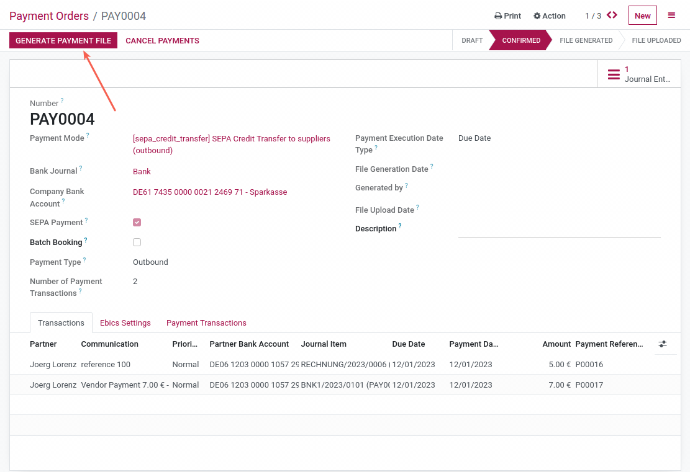The width and height of the screenshot is (690, 472).
Task: Select the Draft status stage
Action: (471, 40)
